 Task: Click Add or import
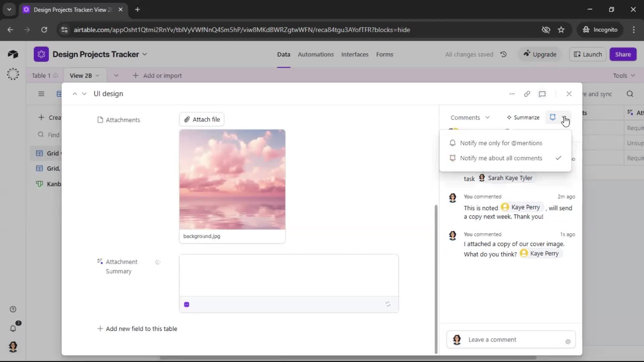[x=157, y=76]
